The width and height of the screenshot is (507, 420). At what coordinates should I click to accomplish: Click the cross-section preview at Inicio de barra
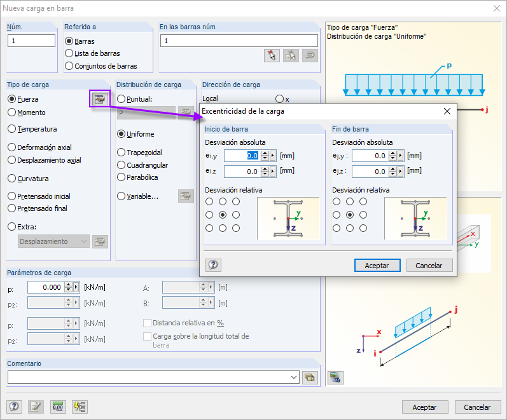tap(288, 219)
